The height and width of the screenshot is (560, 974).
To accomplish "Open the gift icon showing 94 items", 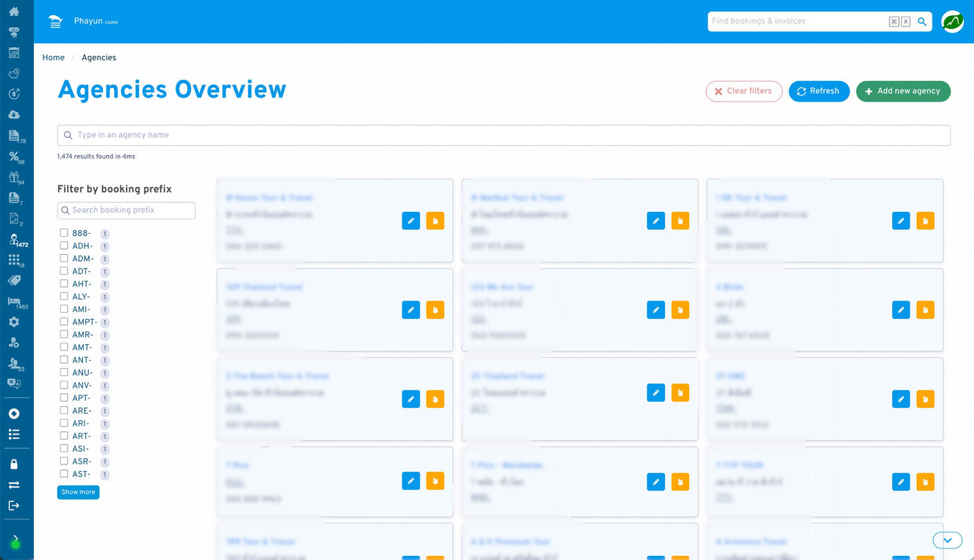I will point(15,177).
